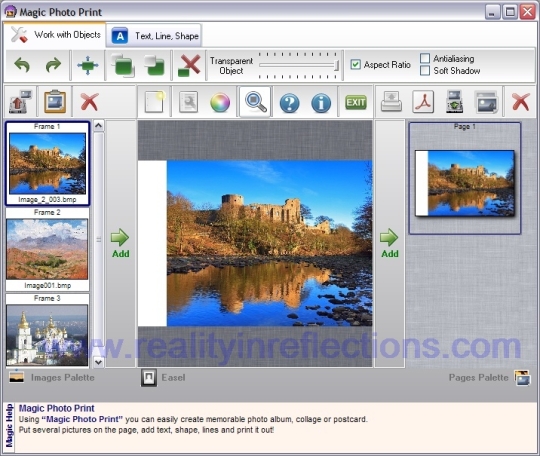Delete selected object with red X
This screenshot has width=540, height=456.
189,65
